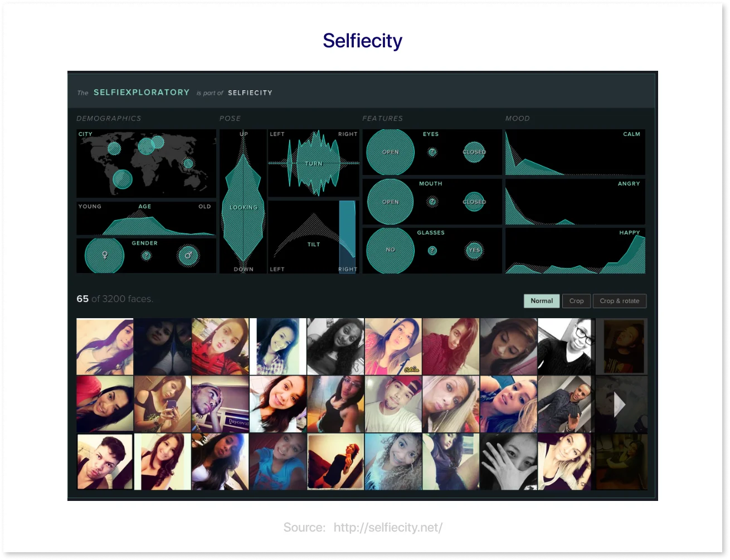Open the selfie with blue shirt, bottom row
The width and height of the screenshot is (730, 560).
(278, 462)
